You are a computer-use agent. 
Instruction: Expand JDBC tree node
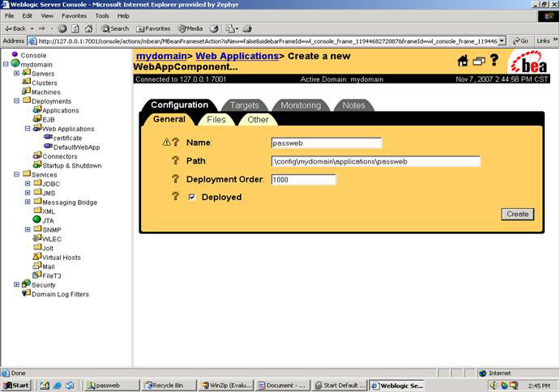[28, 184]
